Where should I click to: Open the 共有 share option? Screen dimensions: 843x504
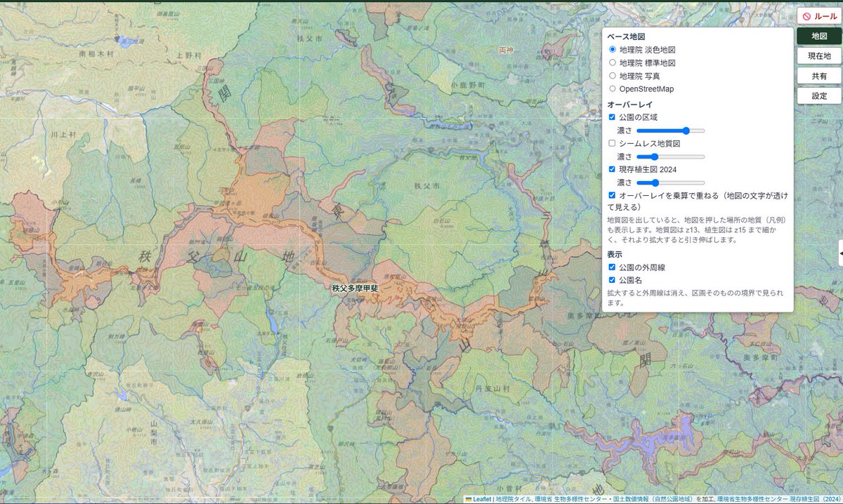click(818, 76)
